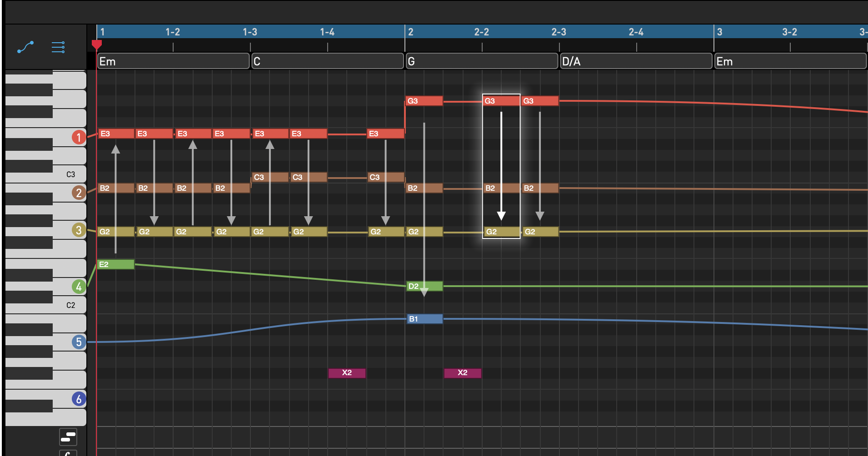
Task: Select the green D2 note
Action: pos(424,286)
